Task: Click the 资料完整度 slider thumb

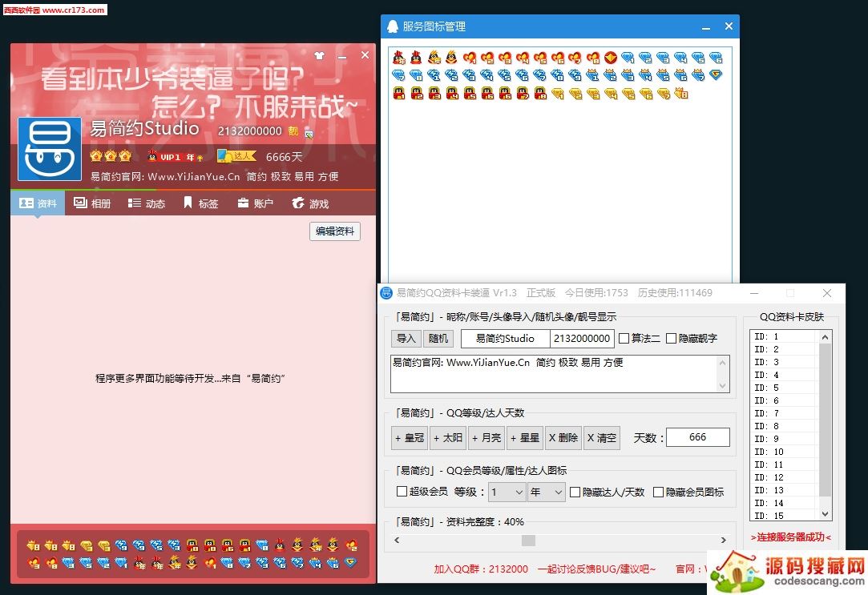Action: pyautogui.click(x=528, y=541)
